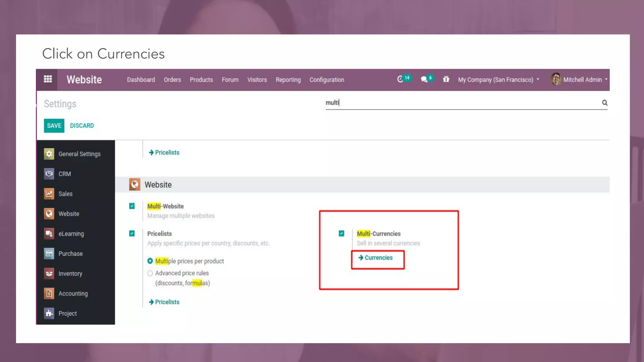This screenshot has height=362, width=644.
Task: Select the Accounting sidebar entry
Action: 73,293
